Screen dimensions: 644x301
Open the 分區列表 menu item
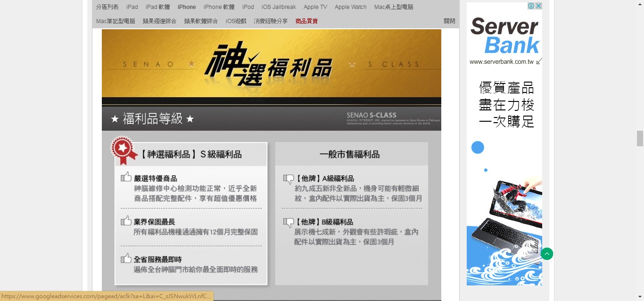[x=107, y=7]
